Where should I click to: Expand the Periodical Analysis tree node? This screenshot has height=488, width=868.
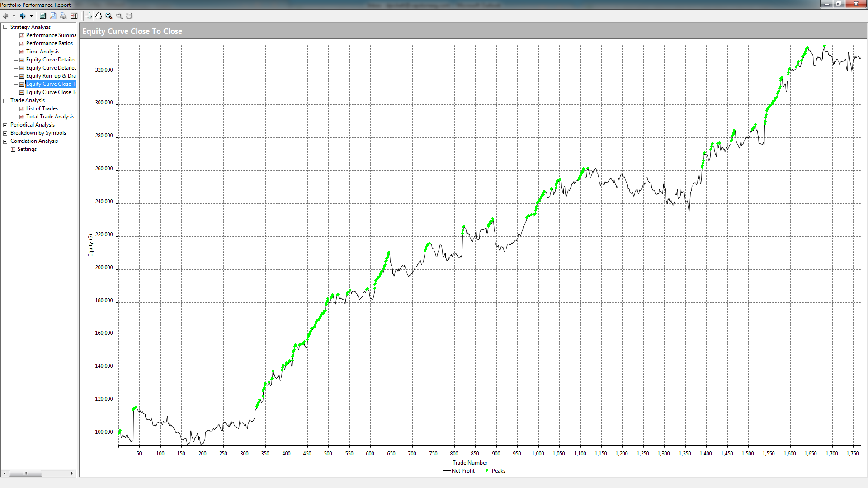click(5, 125)
